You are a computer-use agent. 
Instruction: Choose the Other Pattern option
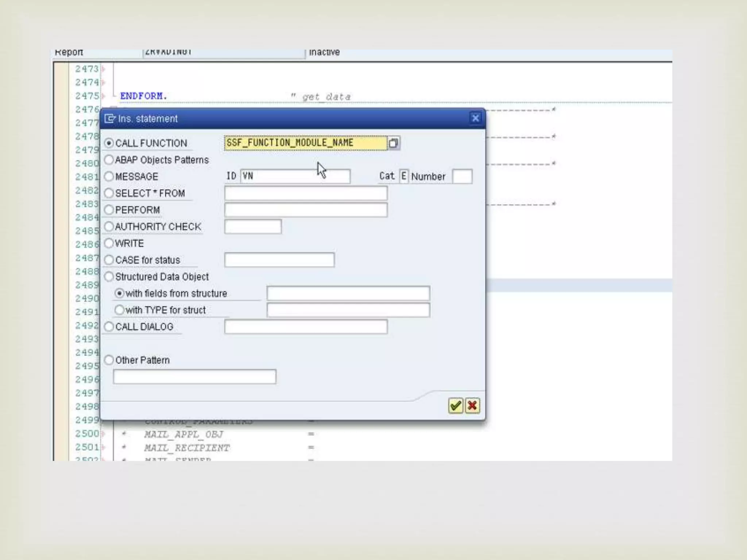[x=109, y=360]
